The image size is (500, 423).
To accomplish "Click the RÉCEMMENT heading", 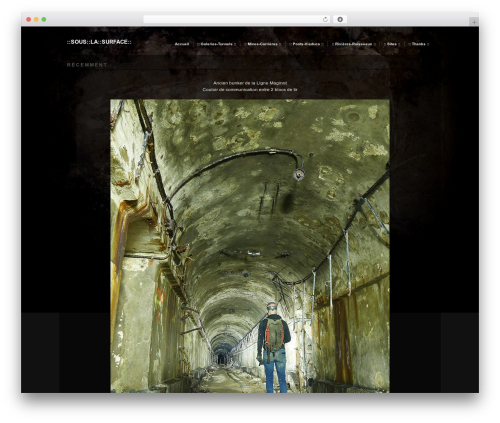I will (x=87, y=65).
